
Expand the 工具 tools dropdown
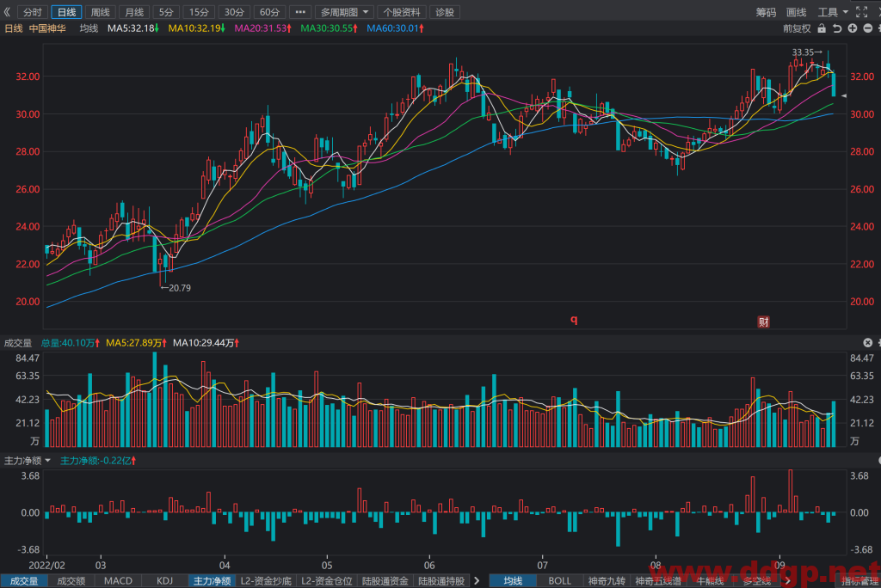click(832, 12)
